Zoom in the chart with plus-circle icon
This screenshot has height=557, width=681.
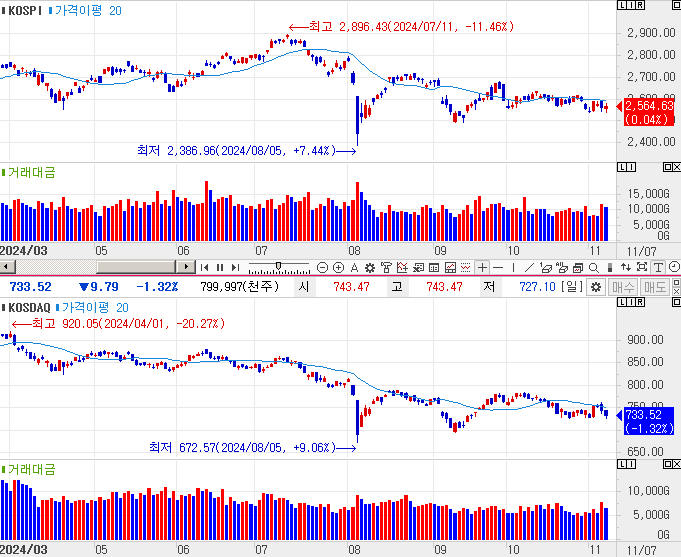click(x=338, y=268)
